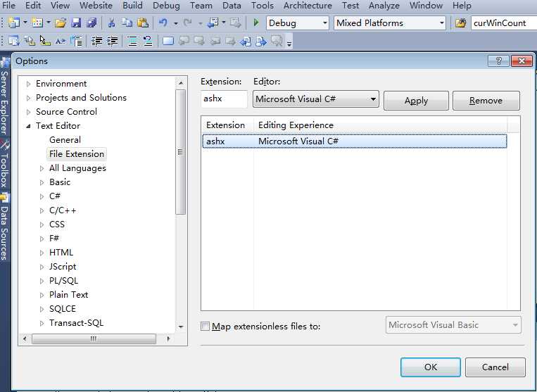
Task: Click the Open File folder icon
Action: tap(61, 23)
